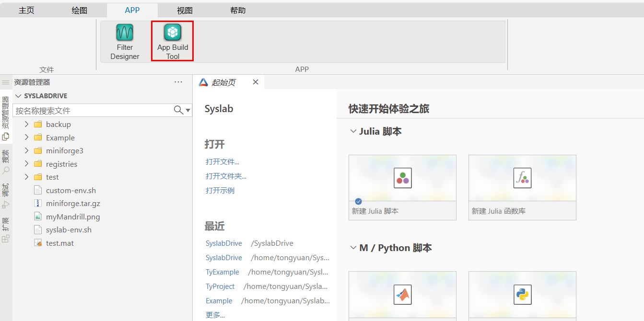Open the 扩展 sidebar panel
This screenshot has width=644, height=321.
[6, 230]
